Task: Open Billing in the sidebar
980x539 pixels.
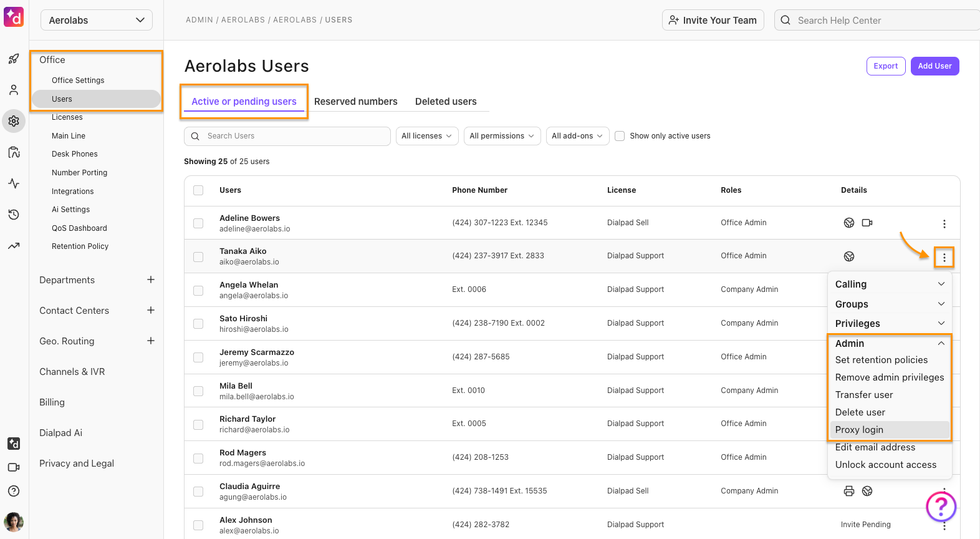Action: [x=52, y=402]
